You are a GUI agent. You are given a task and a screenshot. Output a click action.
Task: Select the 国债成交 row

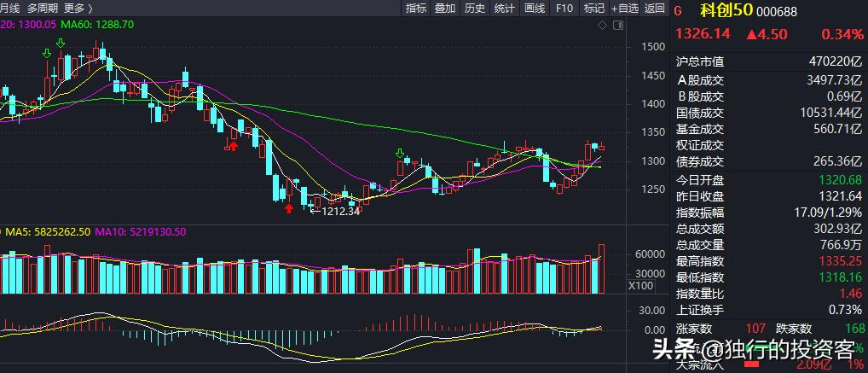coord(769,113)
